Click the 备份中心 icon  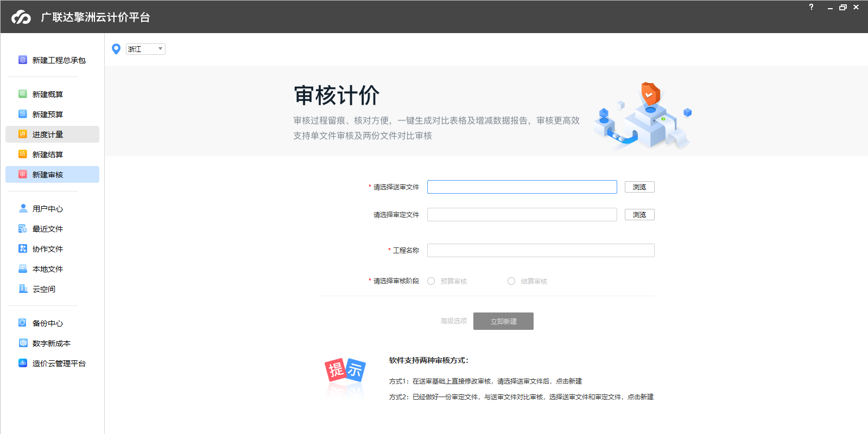coord(23,323)
